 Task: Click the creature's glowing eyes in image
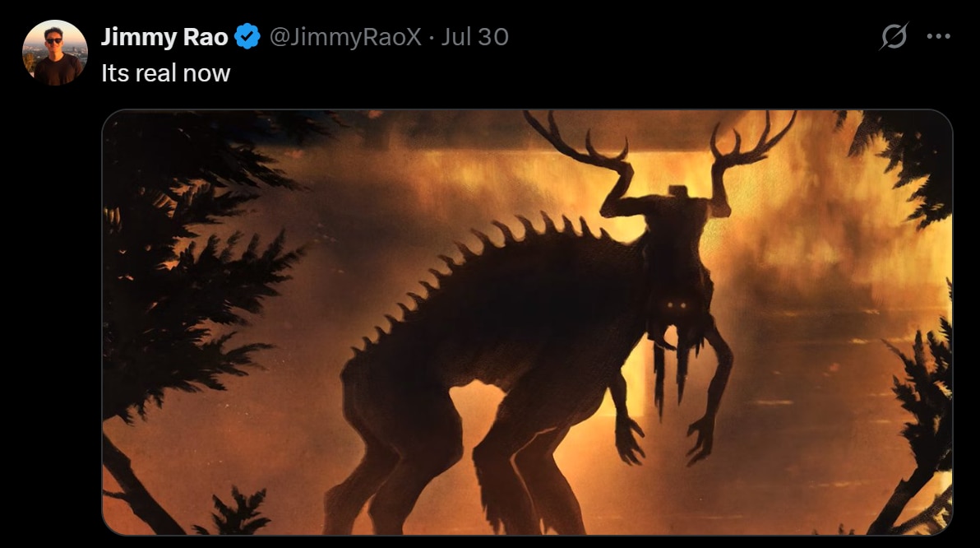coord(678,306)
